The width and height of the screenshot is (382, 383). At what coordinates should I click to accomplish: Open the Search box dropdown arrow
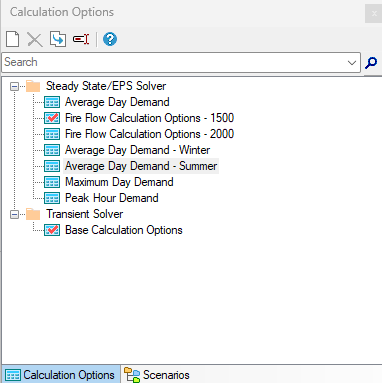pos(352,62)
